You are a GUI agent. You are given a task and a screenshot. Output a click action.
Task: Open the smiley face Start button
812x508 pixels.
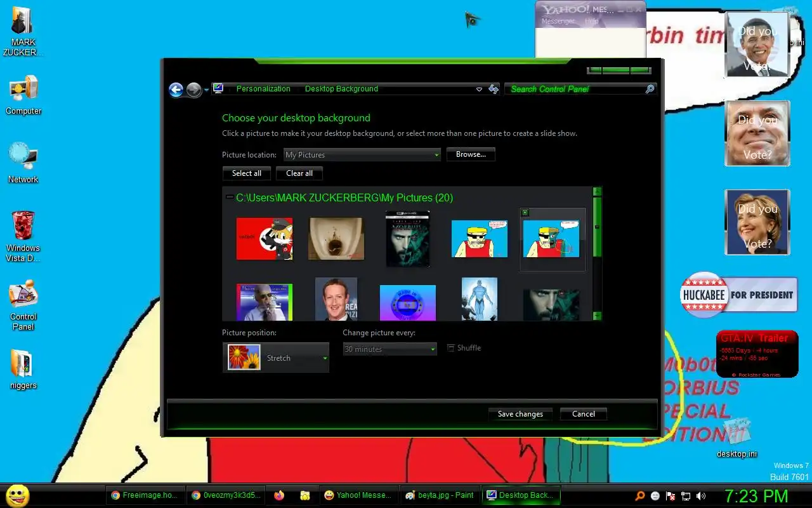click(x=17, y=495)
